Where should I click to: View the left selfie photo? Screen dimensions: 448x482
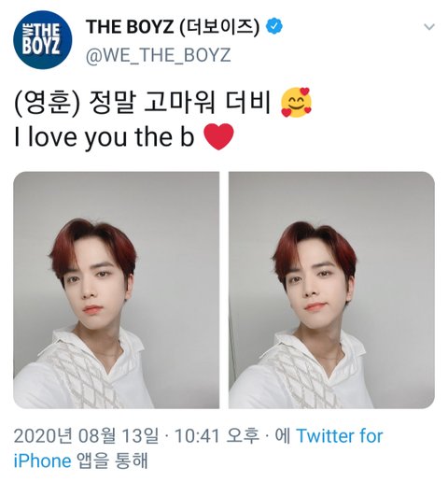pyautogui.click(x=116, y=290)
